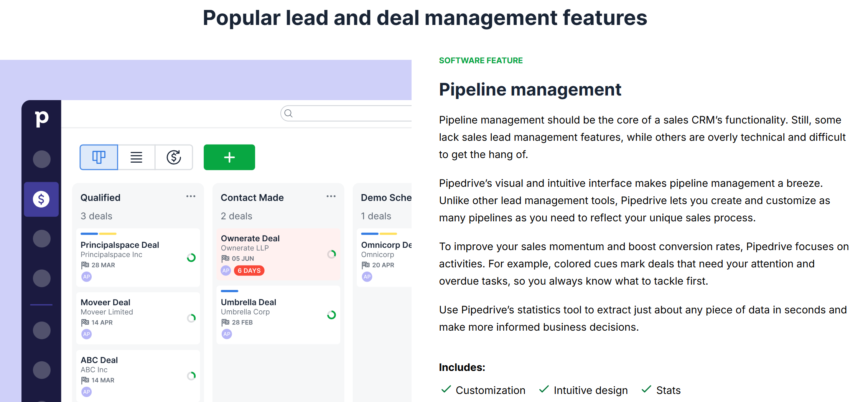Click 'Principalspace Inc' company name
The image size is (868, 402).
pos(111,255)
